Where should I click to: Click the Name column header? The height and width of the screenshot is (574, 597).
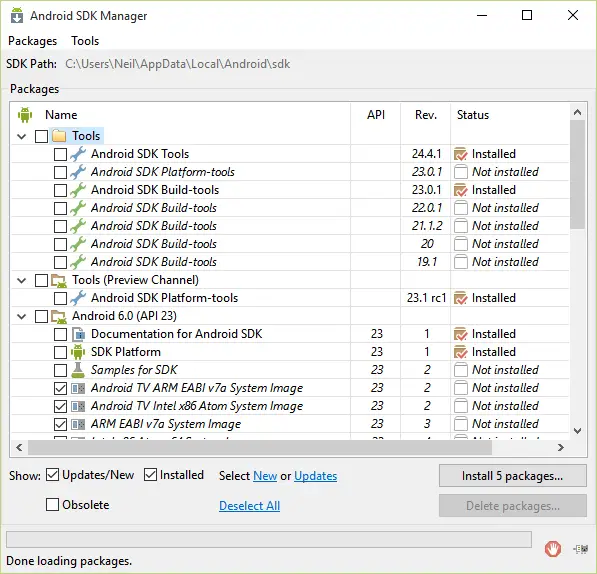(x=61, y=115)
